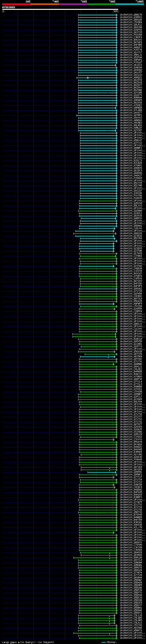Click the cyan ~100% identity legend bar
The height and width of the screenshot is (644, 146).
130,4
